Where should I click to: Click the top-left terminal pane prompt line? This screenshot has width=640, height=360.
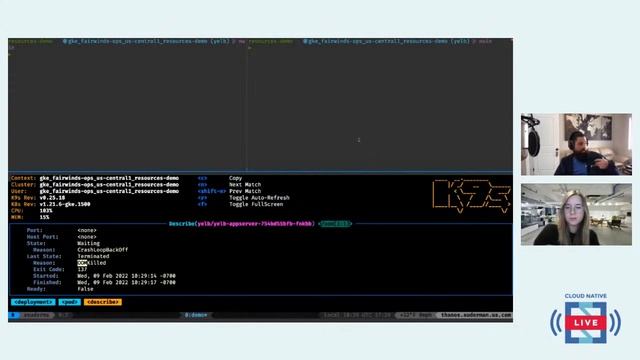[x=127, y=42]
